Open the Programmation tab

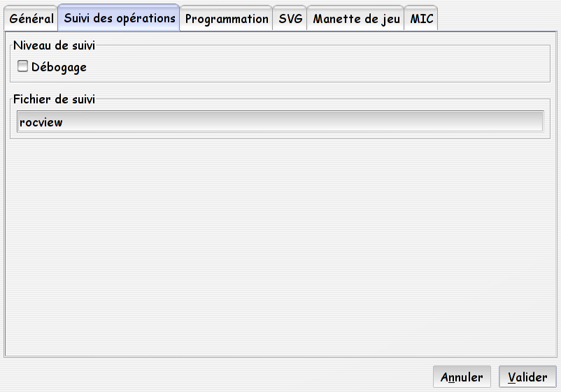pos(226,18)
